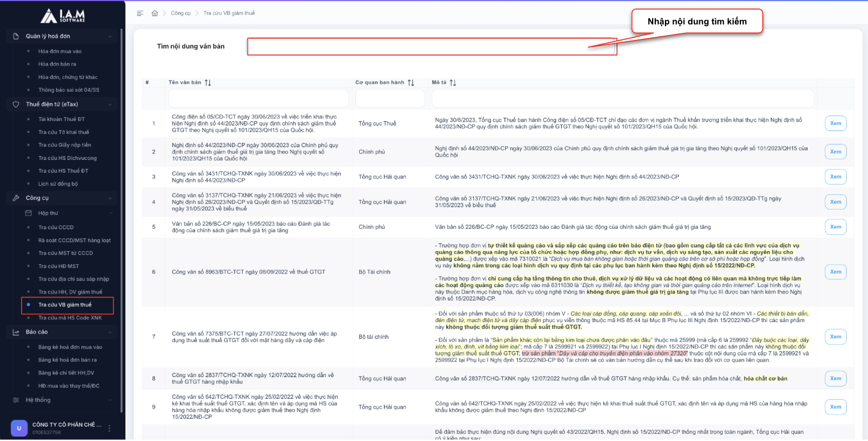868x441 pixels.
Task: Click the Cơ quan ban hành filter box
Action: coord(390,99)
